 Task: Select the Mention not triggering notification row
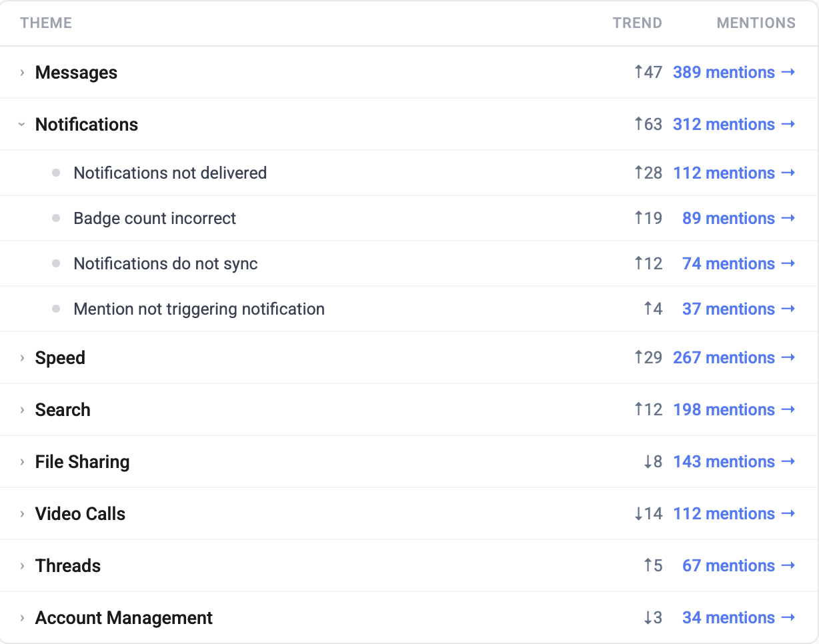[199, 309]
